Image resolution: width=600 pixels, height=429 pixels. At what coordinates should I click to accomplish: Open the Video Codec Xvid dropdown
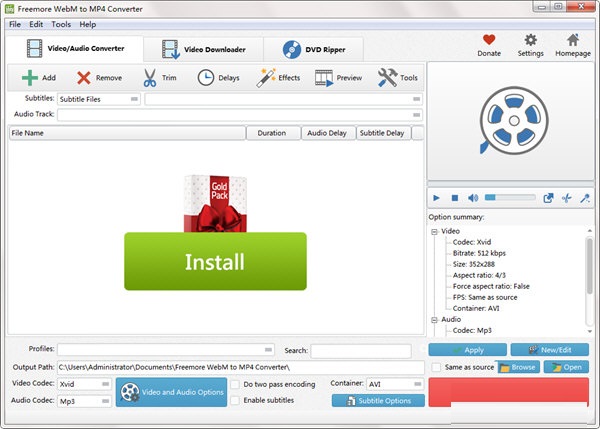(85, 384)
